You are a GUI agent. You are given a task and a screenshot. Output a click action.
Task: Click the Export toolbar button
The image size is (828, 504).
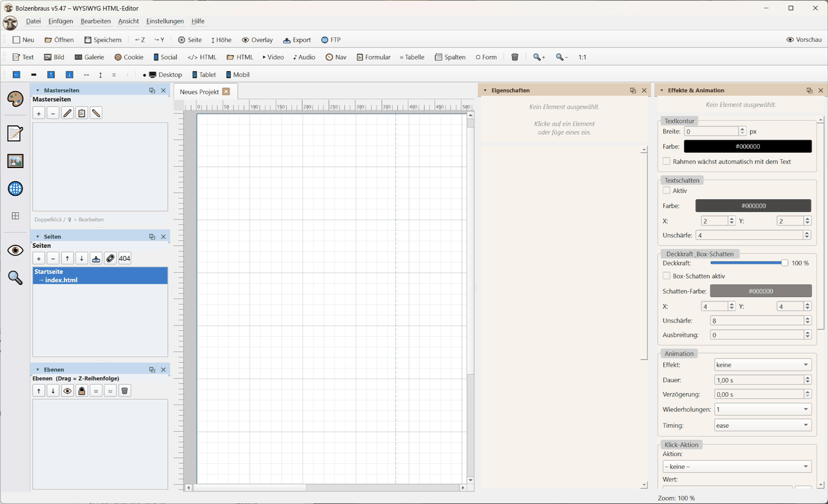pyautogui.click(x=297, y=40)
